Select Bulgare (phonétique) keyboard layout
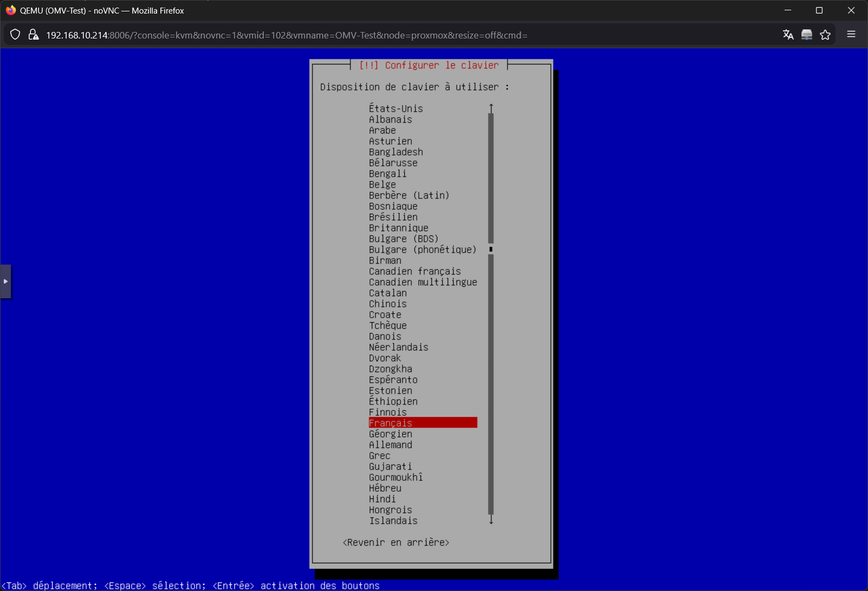868x591 pixels. click(423, 249)
